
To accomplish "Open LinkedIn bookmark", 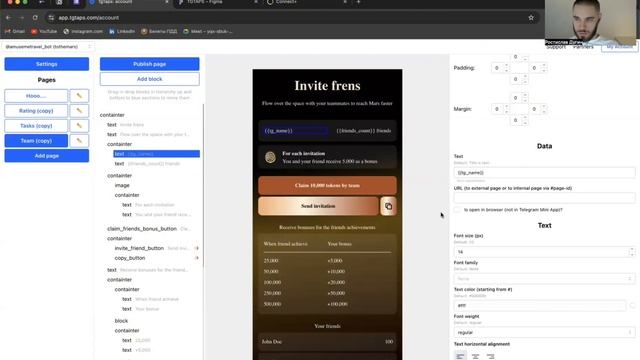I will [x=122, y=31].
